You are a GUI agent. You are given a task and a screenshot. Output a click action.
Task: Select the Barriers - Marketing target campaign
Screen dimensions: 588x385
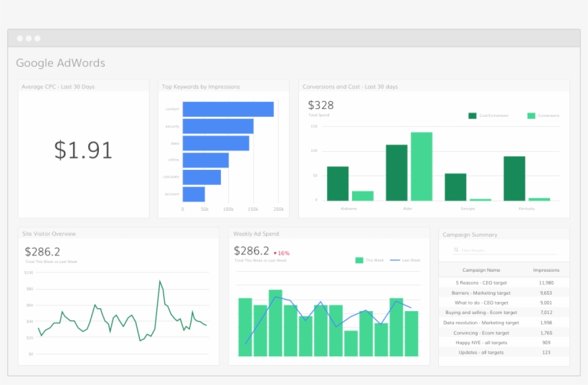pos(482,293)
